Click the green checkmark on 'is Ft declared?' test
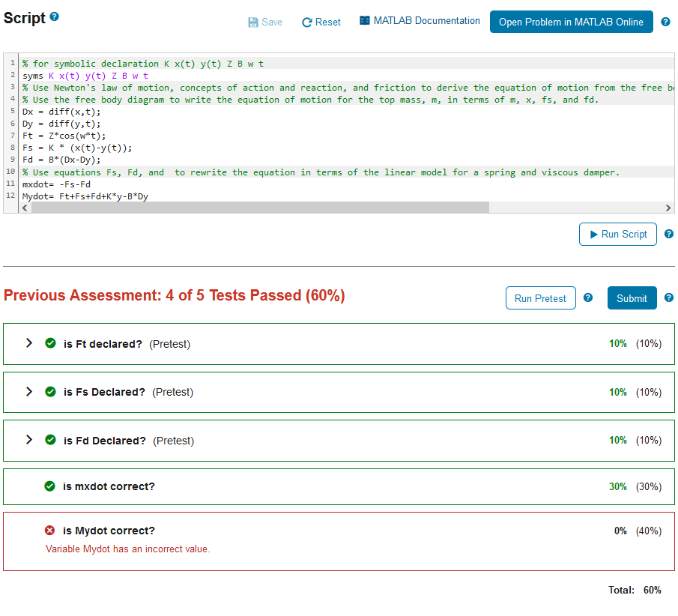The image size is (678, 616). (x=50, y=343)
